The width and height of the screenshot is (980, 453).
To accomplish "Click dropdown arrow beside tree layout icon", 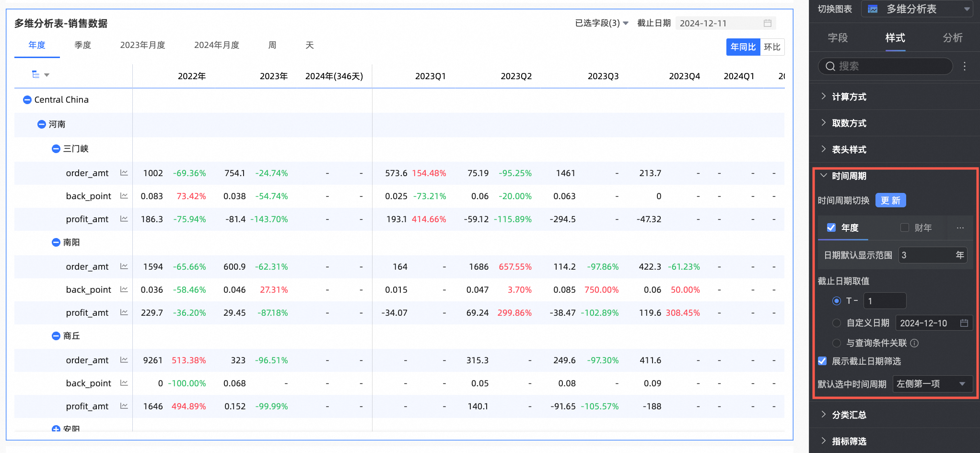I will [x=47, y=75].
